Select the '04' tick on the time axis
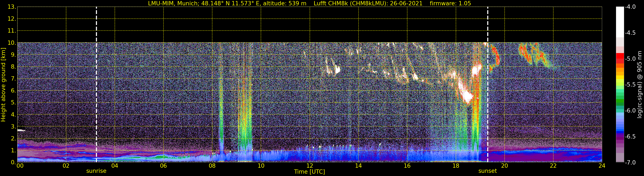Viewport: 644px width, 176px height. point(115,166)
